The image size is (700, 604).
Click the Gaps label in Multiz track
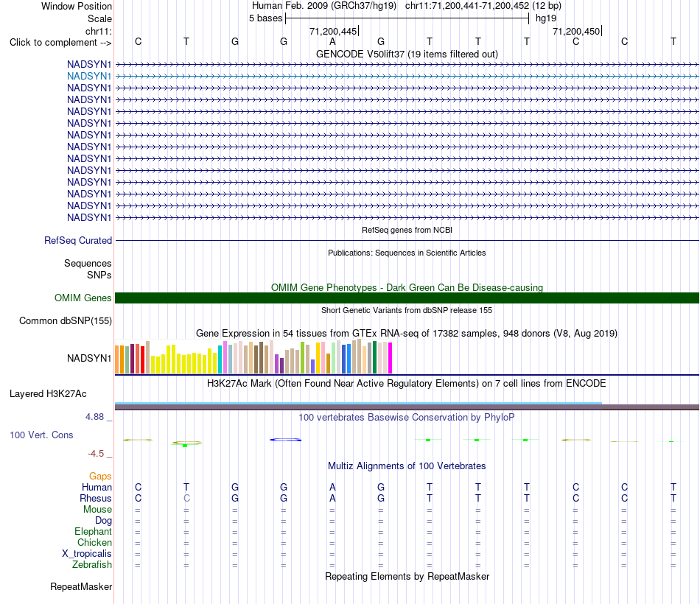(x=100, y=477)
